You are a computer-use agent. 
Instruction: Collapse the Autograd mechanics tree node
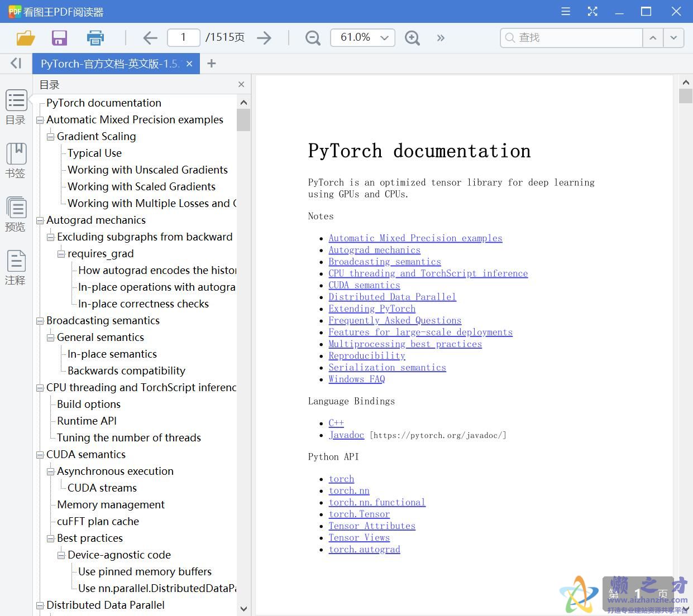(x=40, y=220)
